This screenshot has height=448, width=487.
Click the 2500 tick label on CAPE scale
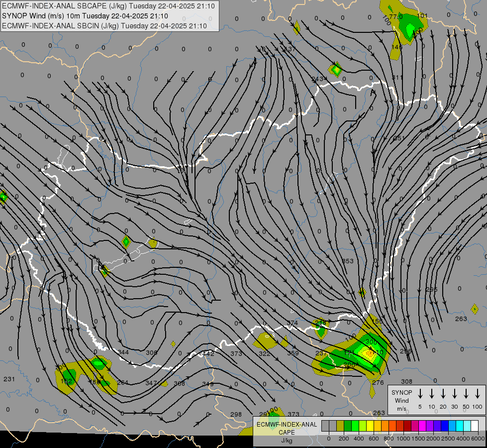coord(448,439)
